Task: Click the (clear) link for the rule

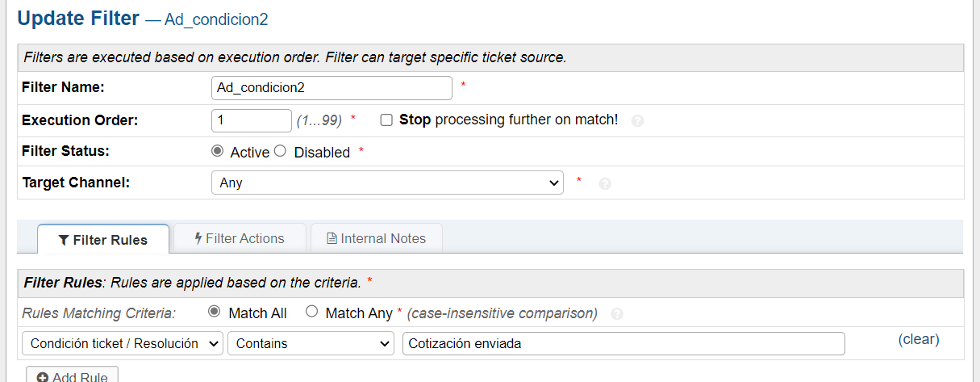Action: (919, 339)
